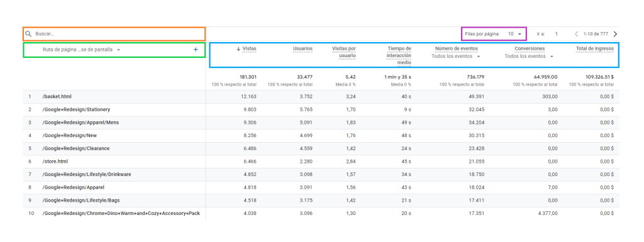Click the total events value 736.179
644x242 pixels.
pyautogui.click(x=475, y=77)
